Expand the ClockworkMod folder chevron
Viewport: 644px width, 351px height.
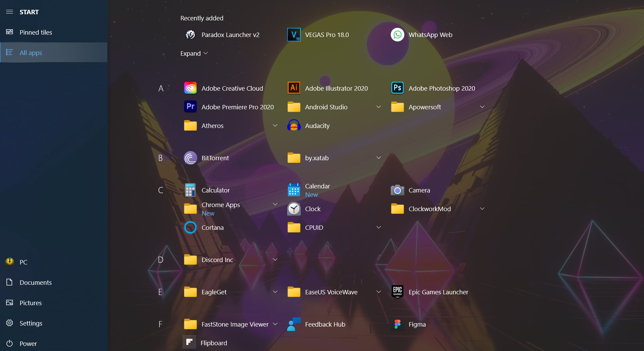coord(482,209)
